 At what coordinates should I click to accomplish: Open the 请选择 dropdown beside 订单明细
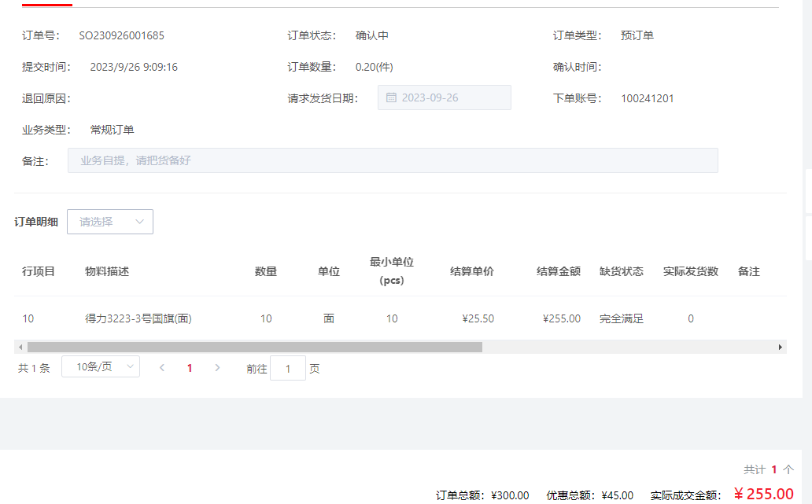(x=110, y=222)
